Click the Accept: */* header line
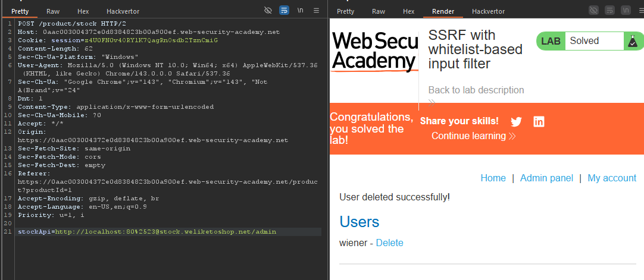644x280 pixels. pyautogui.click(x=40, y=124)
